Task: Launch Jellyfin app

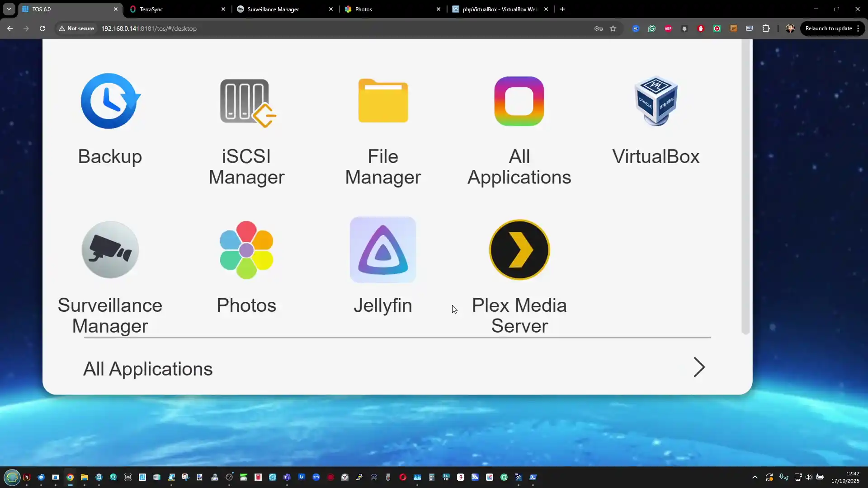Action: pos(383,249)
